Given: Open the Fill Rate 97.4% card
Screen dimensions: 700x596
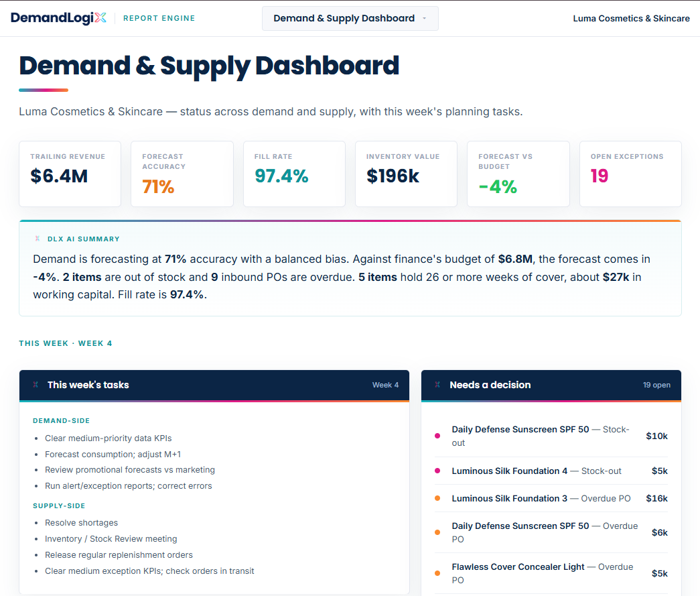Looking at the screenshot, I should tap(294, 174).
